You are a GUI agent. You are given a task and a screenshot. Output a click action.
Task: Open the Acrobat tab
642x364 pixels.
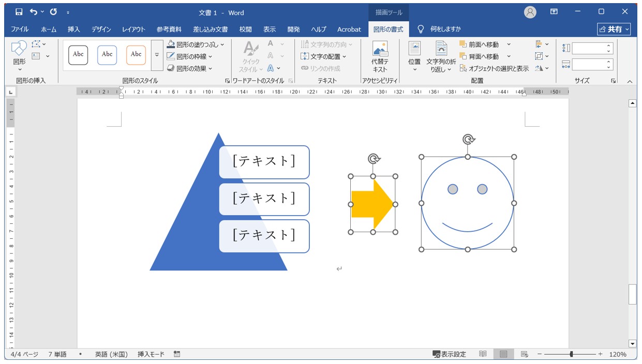pos(349,29)
